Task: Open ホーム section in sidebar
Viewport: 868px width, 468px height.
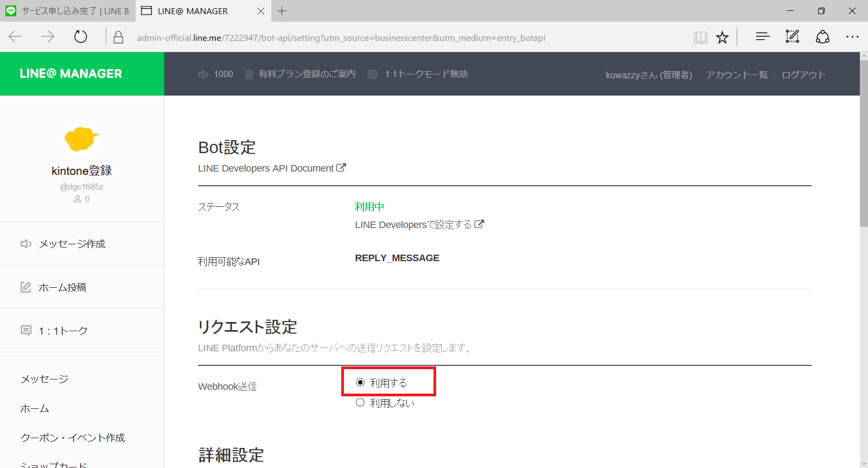Action: click(35, 408)
